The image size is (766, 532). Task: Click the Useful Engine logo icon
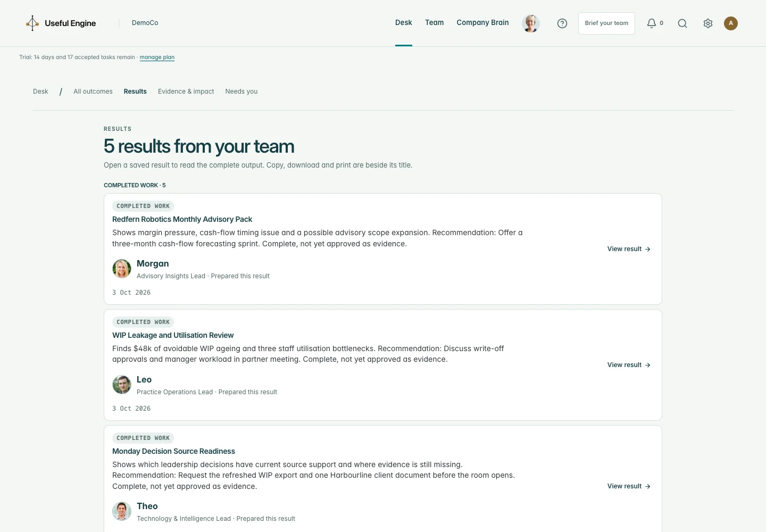pyautogui.click(x=32, y=23)
